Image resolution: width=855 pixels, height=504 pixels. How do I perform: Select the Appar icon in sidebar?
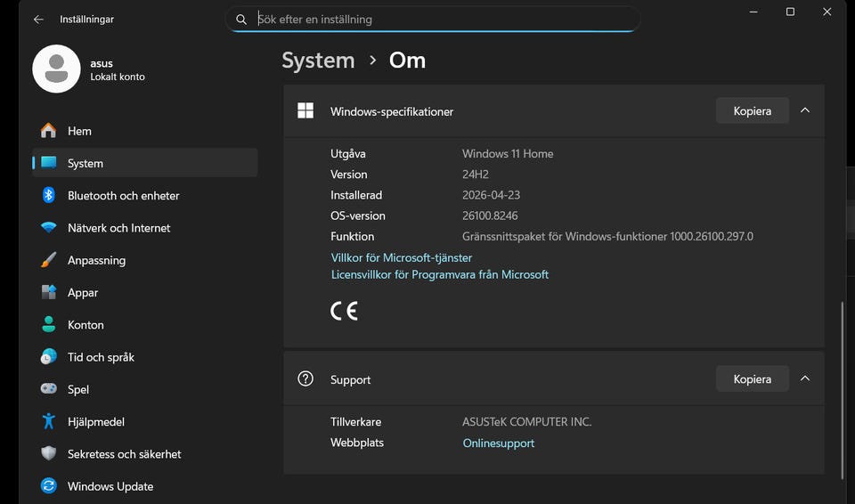pos(49,292)
